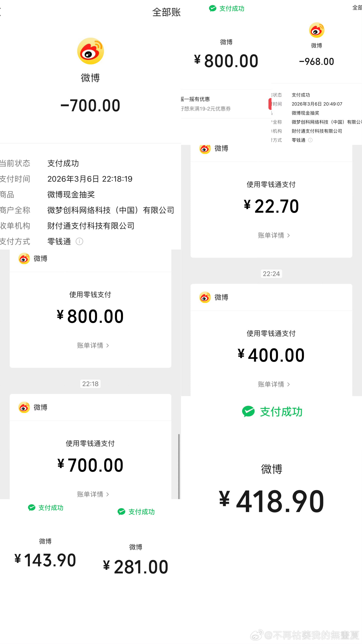Viewport: 362px width, 644px height.
Task: Click the green checkmark icon above ¥143.90
Action: click(32, 507)
